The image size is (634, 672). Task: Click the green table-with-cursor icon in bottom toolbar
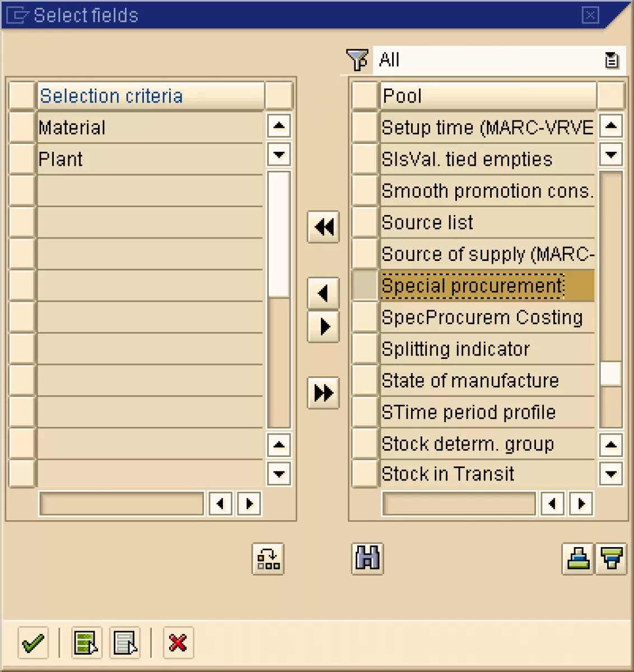point(87,643)
